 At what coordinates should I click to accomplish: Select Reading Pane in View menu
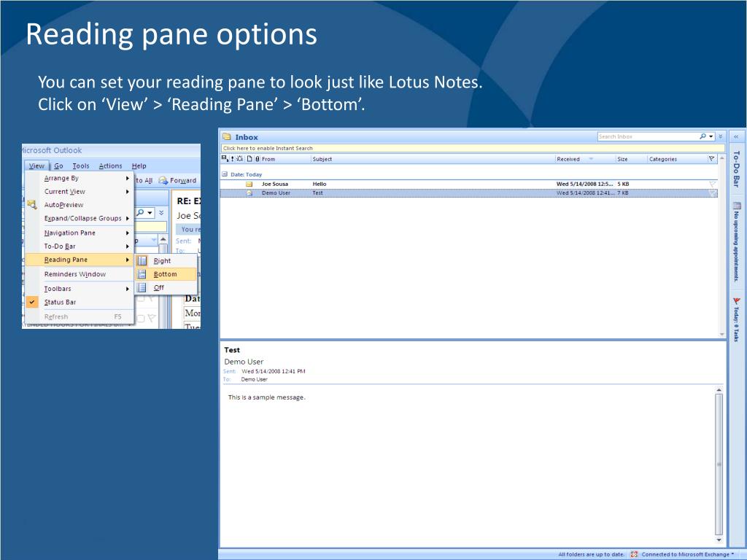80,260
